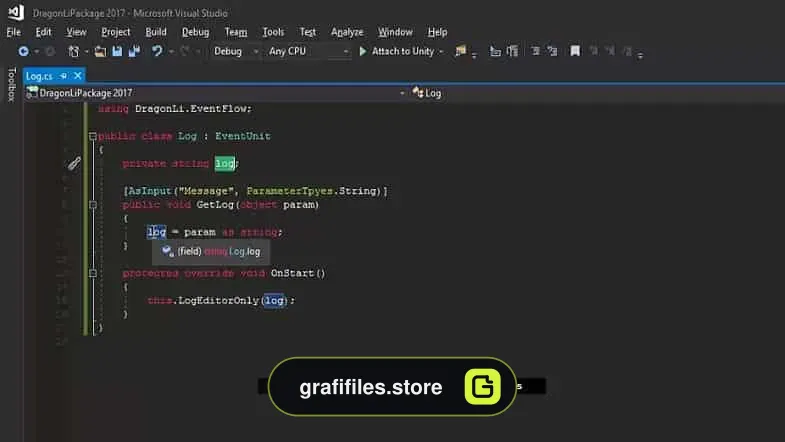The image size is (785, 442).
Task: Click the LogEditorOnly method call
Action: (218, 300)
